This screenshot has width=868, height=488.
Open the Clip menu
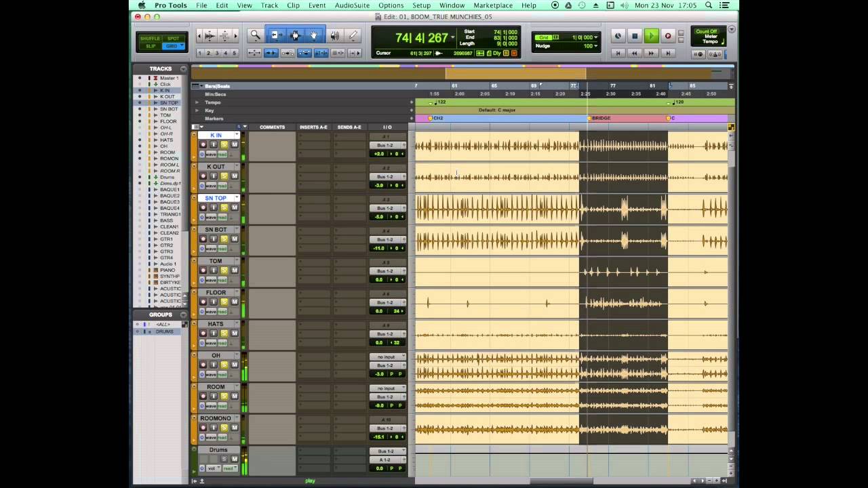coord(293,5)
